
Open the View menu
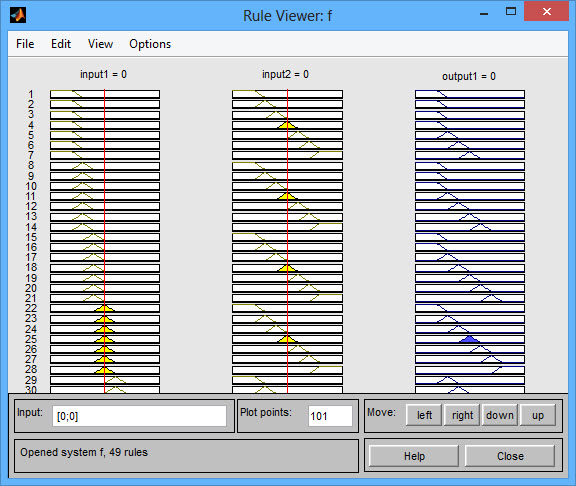(x=100, y=44)
